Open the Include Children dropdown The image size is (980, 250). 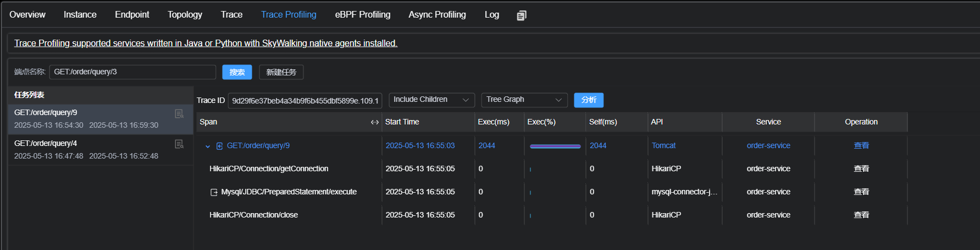431,100
